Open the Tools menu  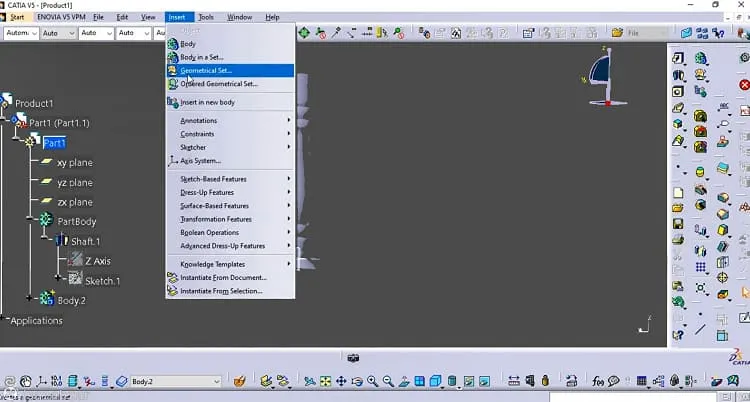206,17
